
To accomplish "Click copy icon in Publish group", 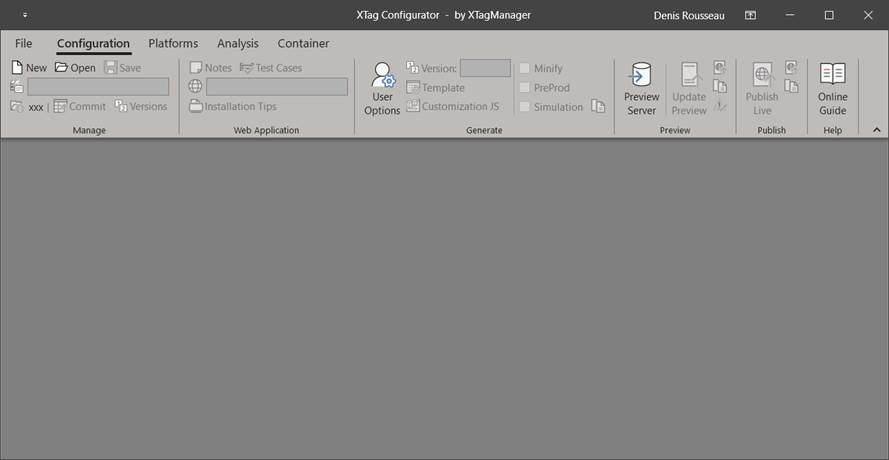I will pyautogui.click(x=791, y=86).
